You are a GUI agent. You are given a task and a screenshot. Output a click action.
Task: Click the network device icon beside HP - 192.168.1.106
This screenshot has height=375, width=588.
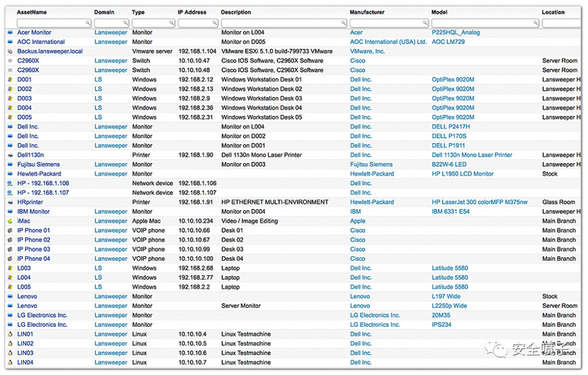point(10,183)
